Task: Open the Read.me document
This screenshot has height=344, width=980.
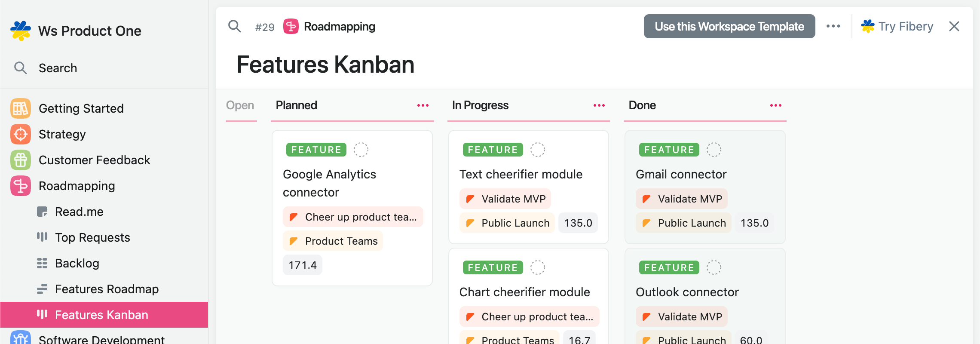Action: [104, 212]
